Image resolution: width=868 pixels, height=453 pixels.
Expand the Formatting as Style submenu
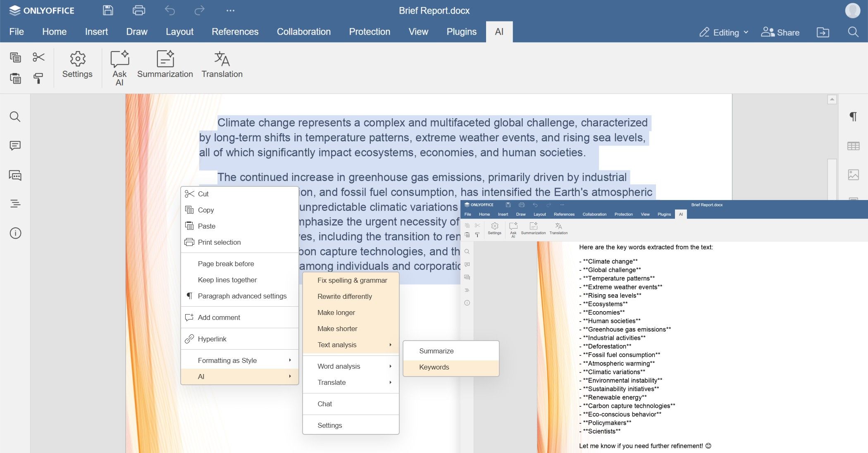(x=240, y=360)
